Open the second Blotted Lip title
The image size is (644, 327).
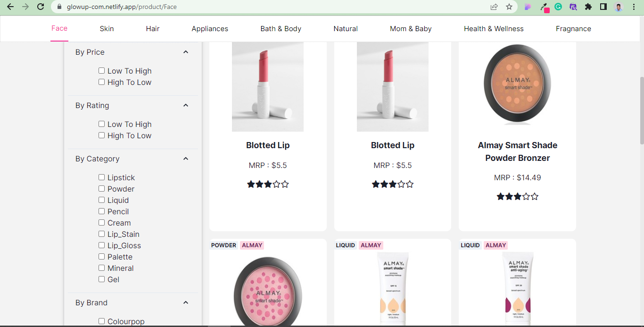[x=393, y=145]
